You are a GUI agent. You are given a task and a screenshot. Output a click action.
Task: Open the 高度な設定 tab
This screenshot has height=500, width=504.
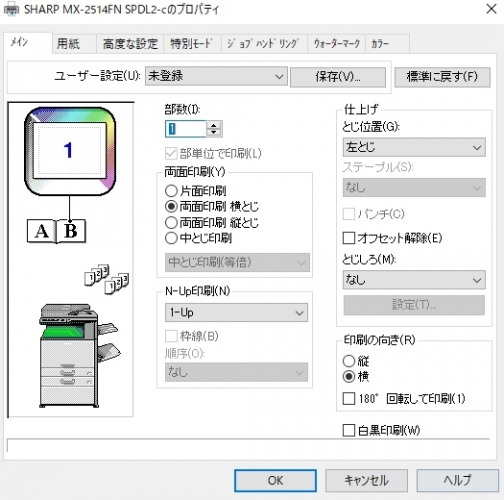130,44
